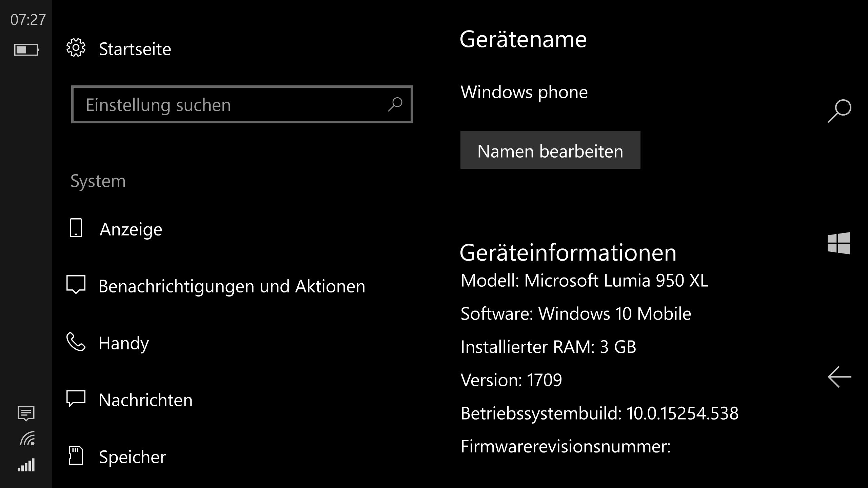Viewport: 868px width, 488px height.
Task: Focus the Einstellung suchen search field
Action: pyautogui.click(x=242, y=104)
